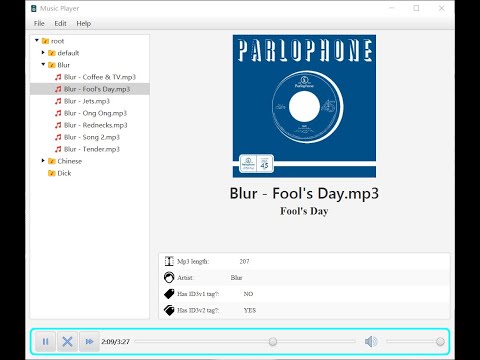Image resolution: width=480 pixels, height=360 pixels.
Task: Pause playback with the pause button
Action: pyautogui.click(x=46, y=341)
